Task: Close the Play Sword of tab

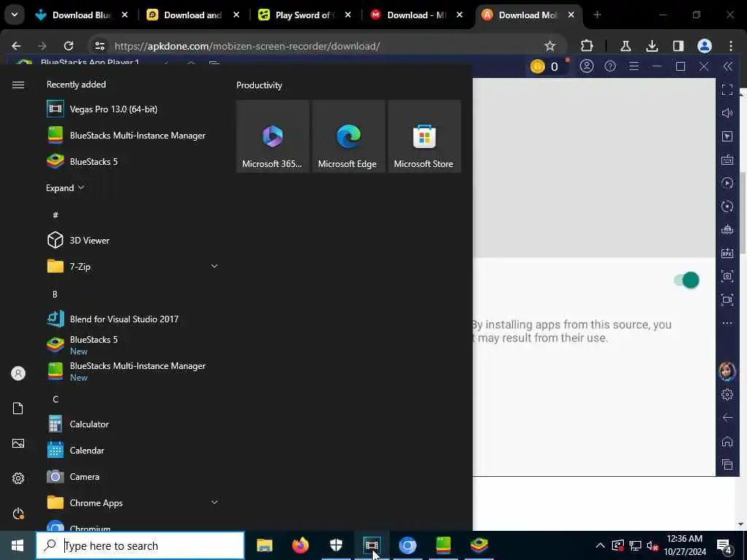Action: point(348,15)
